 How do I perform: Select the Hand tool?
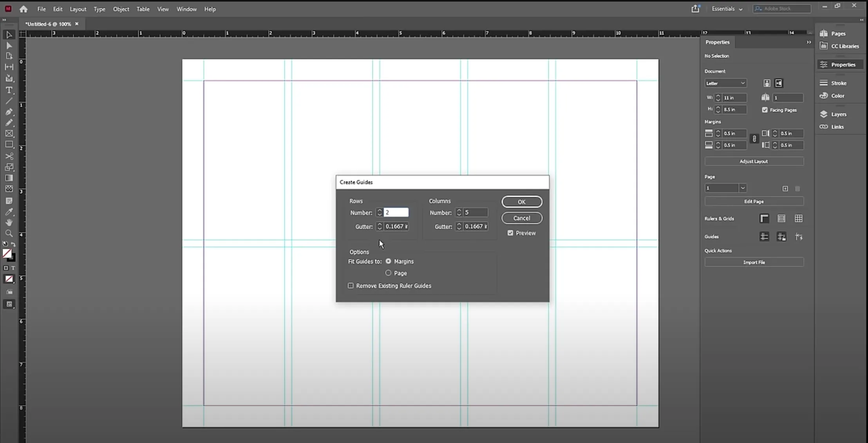[x=9, y=222]
